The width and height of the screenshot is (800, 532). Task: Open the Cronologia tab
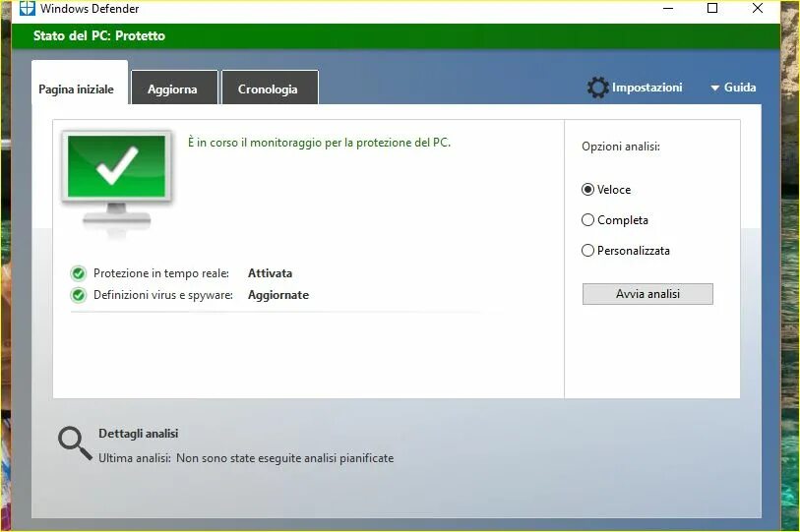270,88
